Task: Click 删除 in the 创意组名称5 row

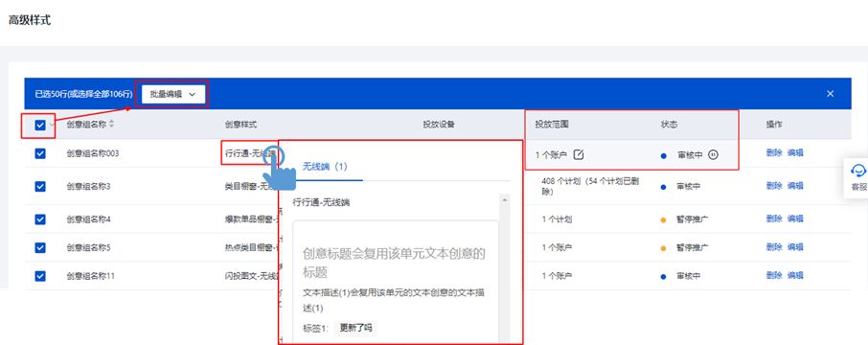Action: point(774,247)
